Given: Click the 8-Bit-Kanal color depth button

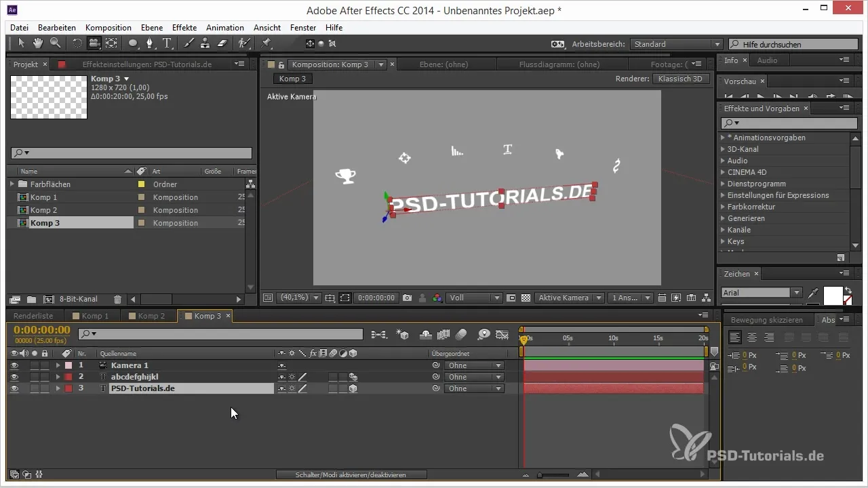Looking at the screenshot, I should (x=79, y=299).
